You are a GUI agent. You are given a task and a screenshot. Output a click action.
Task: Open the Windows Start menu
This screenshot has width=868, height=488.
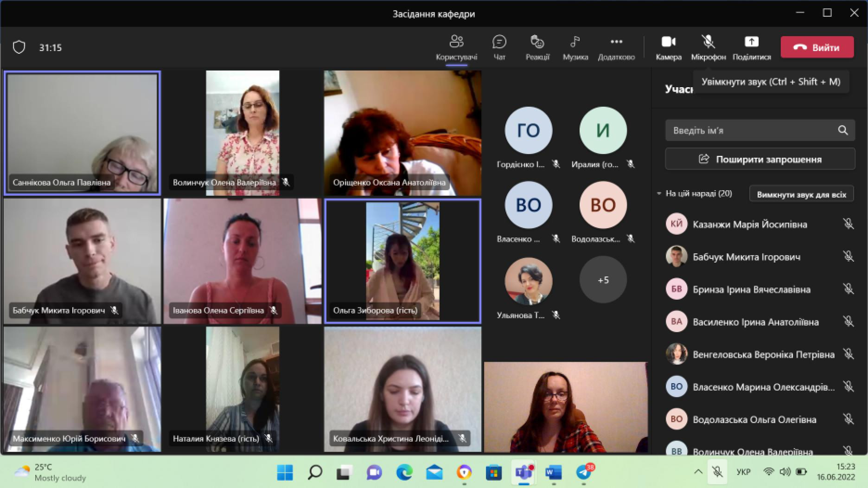(285, 472)
